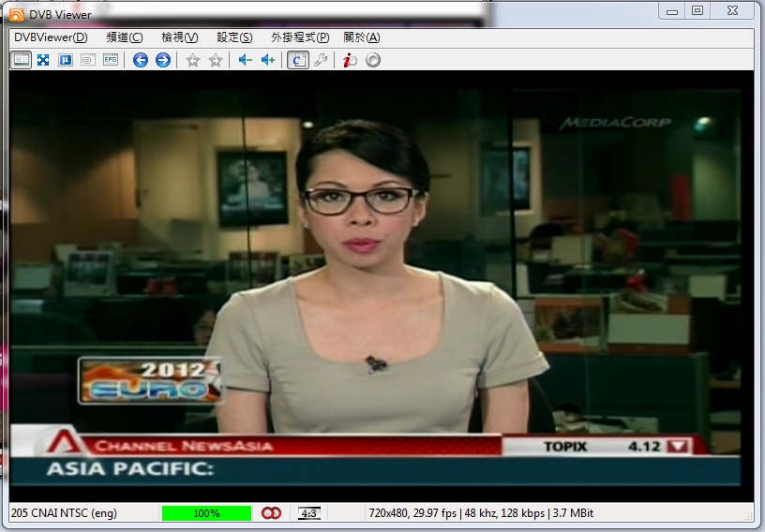The height and width of the screenshot is (532, 765).
Task: Open the 設定(S) settings menu
Action: tap(234, 37)
